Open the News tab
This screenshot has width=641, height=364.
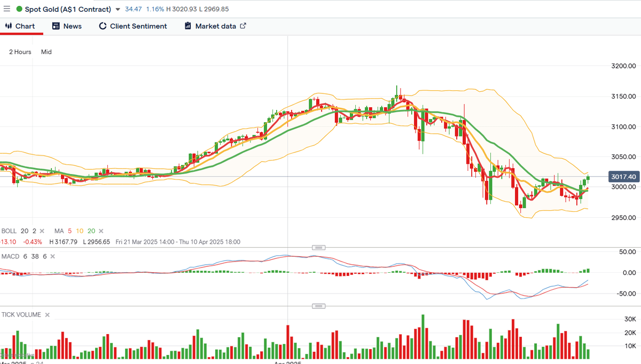point(67,26)
